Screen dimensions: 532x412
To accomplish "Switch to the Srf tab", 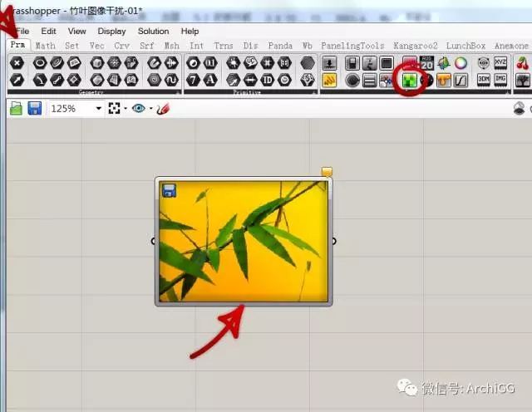I will [x=147, y=46].
